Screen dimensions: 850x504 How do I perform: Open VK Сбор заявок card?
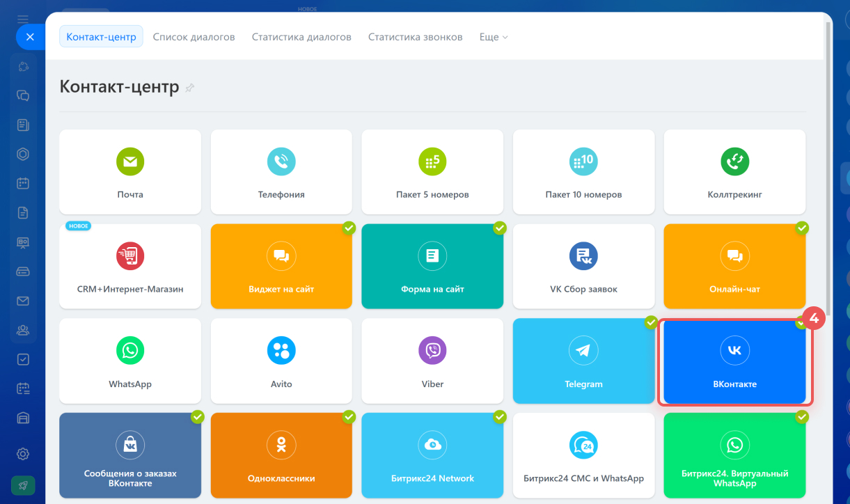coord(583,266)
